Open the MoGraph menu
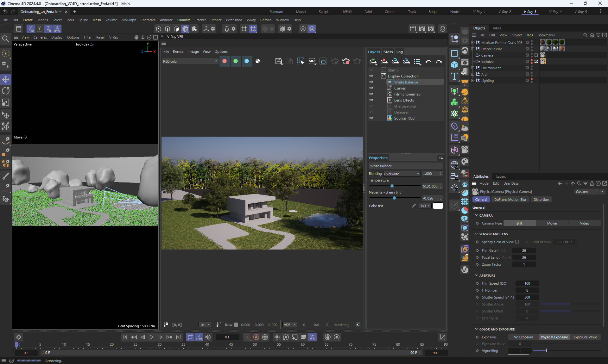Screen dimensions: 608x364 129,20
